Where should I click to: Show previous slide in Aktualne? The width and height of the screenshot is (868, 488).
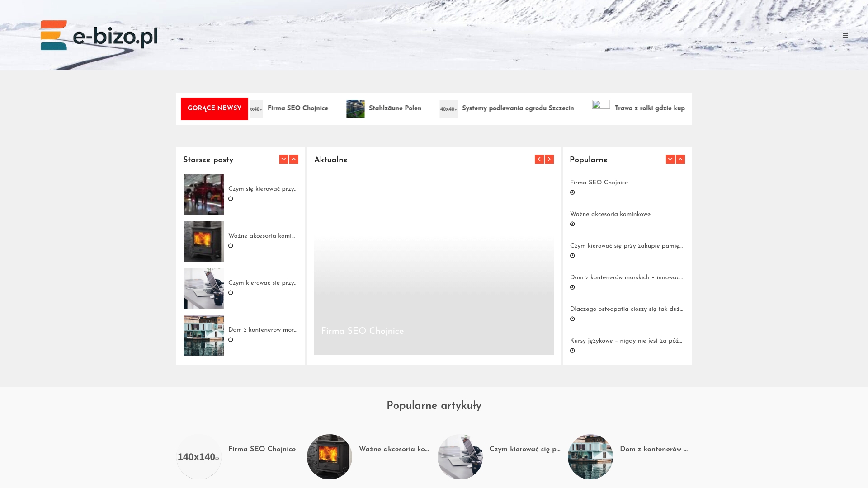tap(539, 159)
